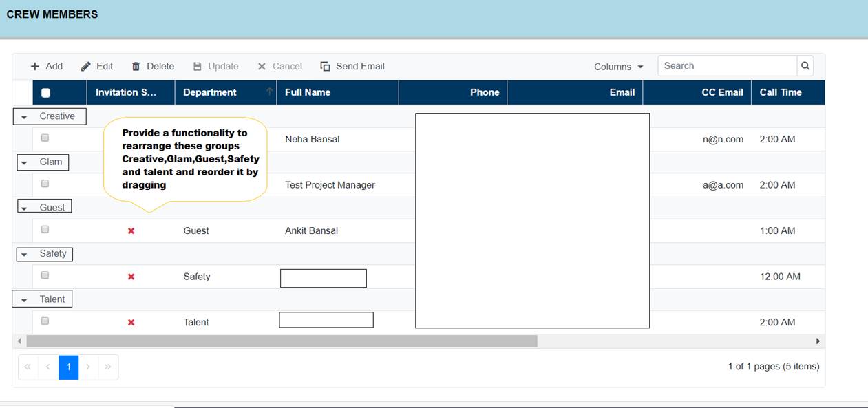
Task: Click the Add toolbar button
Action: [x=46, y=67]
